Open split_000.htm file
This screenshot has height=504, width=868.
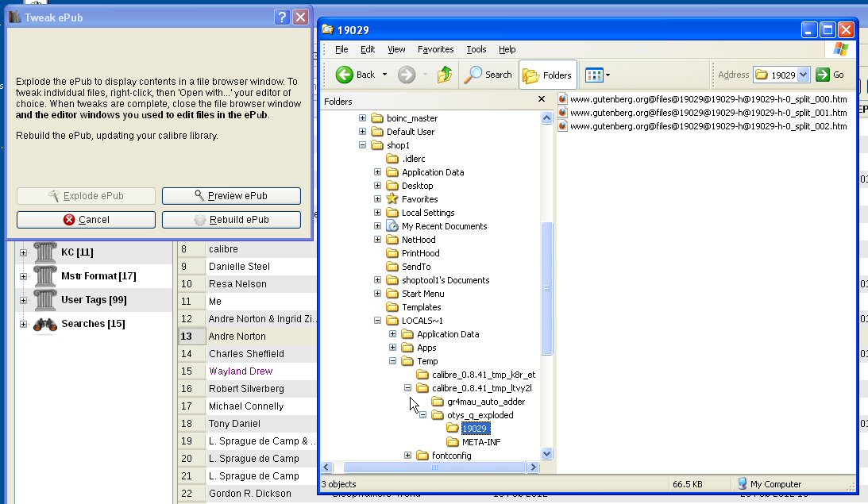(703, 99)
